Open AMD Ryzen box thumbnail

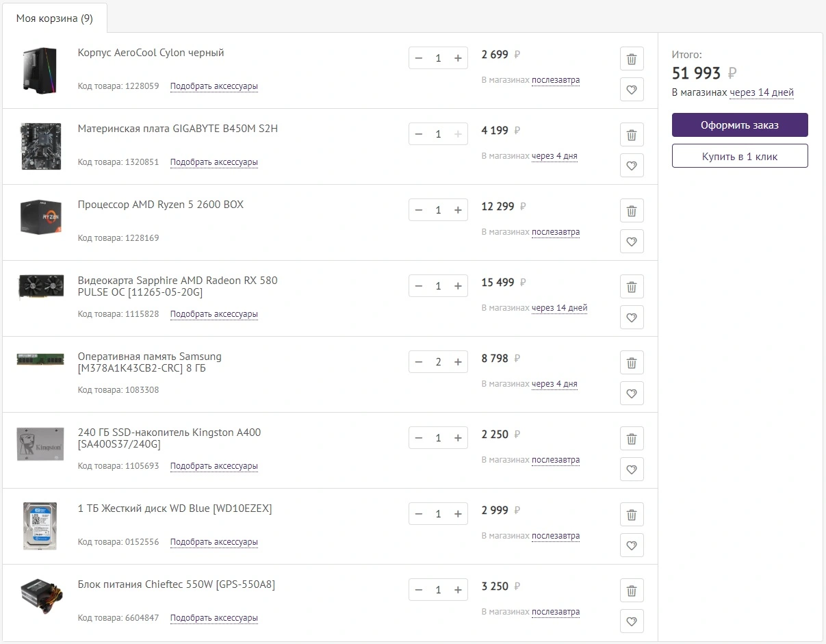coord(40,216)
